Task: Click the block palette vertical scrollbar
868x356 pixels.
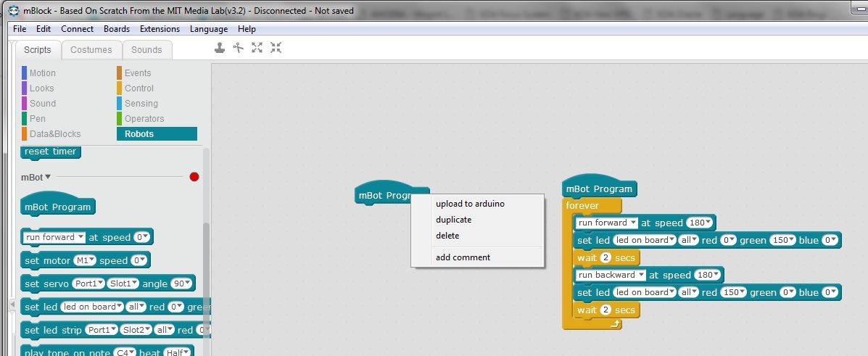Action: [206, 277]
